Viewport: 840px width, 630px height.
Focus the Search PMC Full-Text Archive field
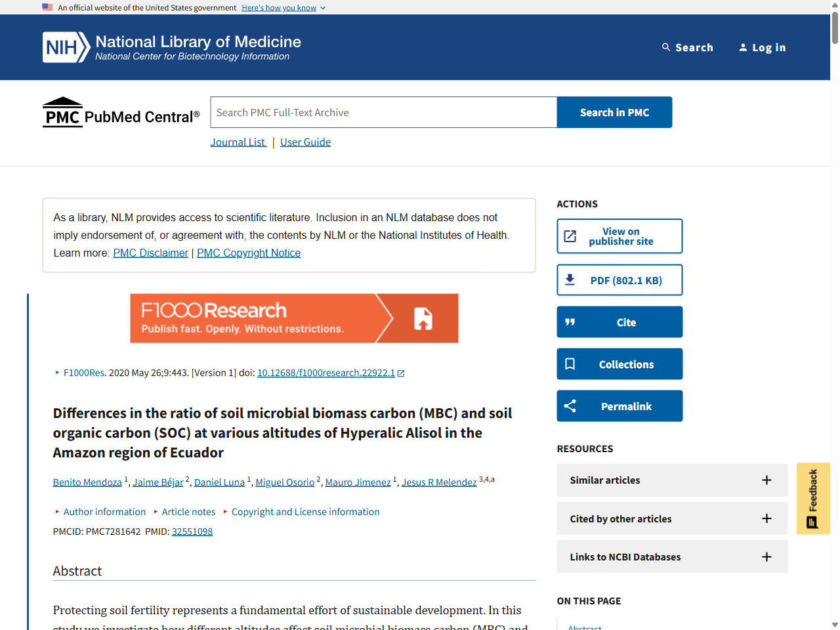point(383,112)
